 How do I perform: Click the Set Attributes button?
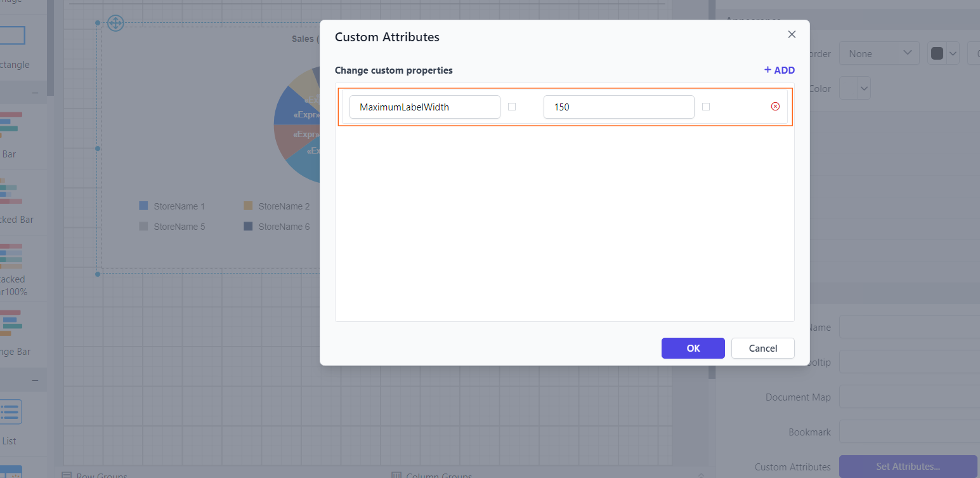click(908, 467)
